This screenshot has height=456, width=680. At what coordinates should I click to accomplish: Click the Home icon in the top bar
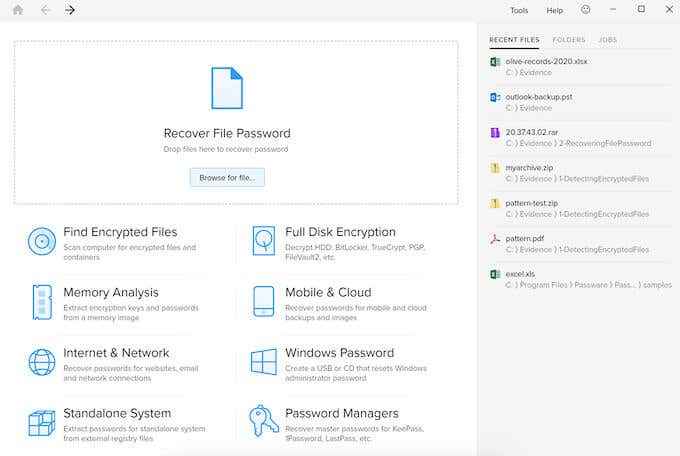[18, 10]
